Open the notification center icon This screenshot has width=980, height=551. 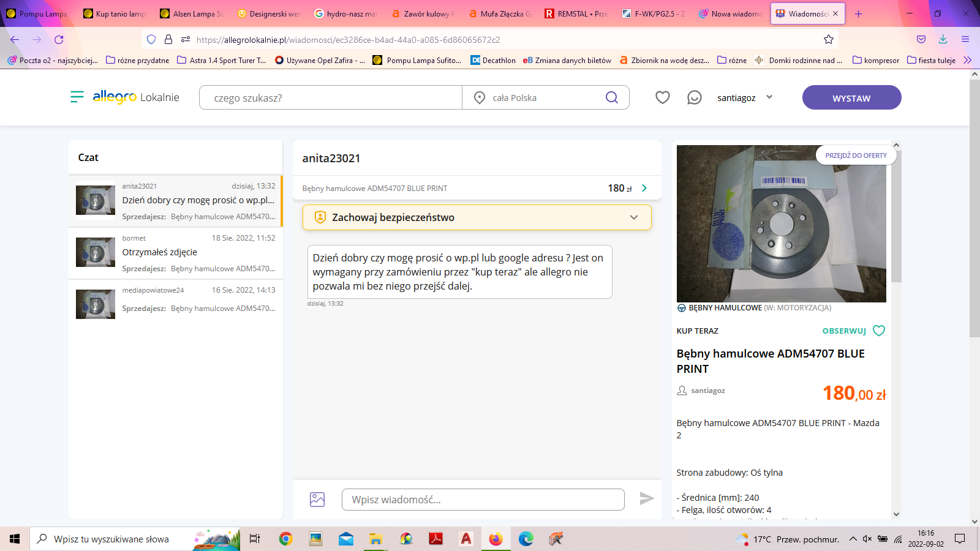960,539
